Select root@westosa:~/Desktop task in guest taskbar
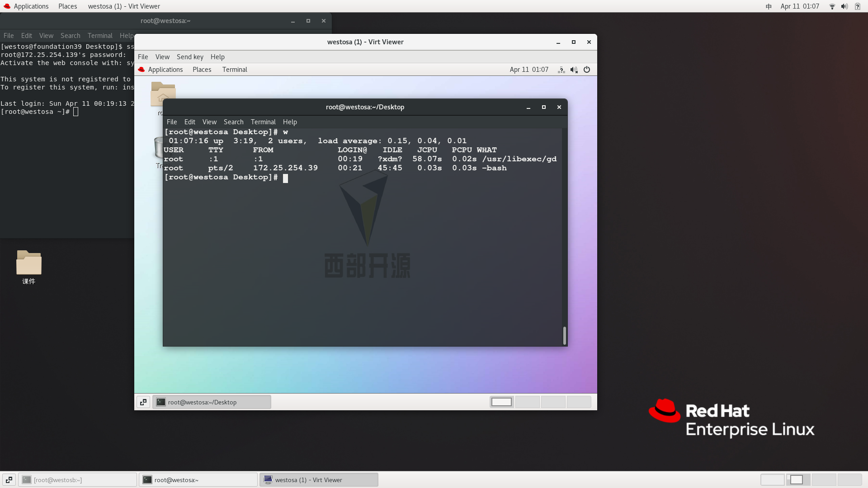Image resolution: width=868 pixels, height=488 pixels. pyautogui.click(x=212, y=402)
